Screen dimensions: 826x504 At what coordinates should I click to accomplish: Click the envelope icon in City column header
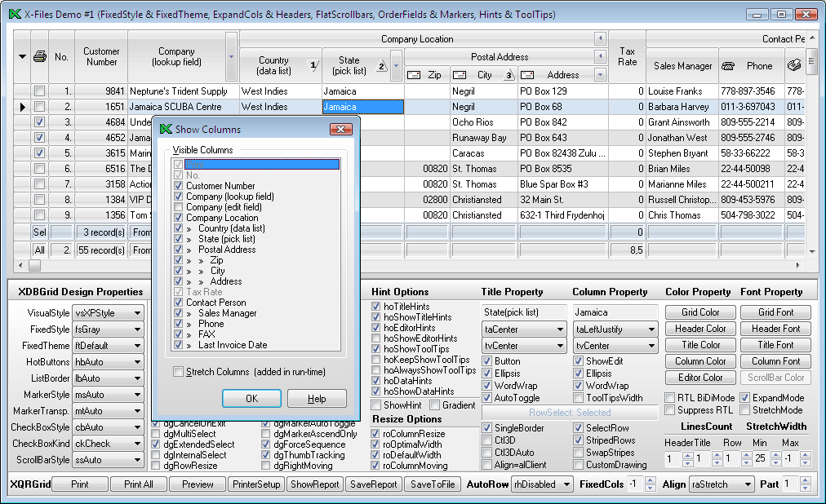point(461,75)
